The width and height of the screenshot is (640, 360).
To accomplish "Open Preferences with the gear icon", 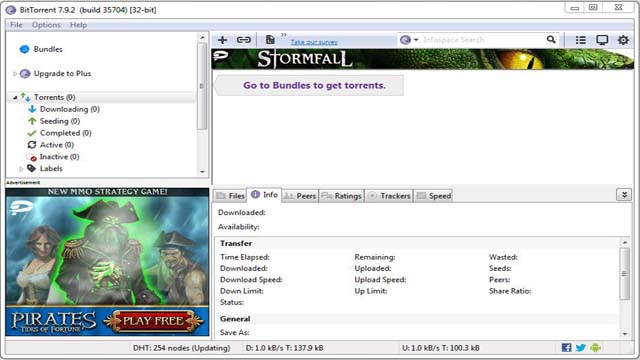I will (623, 40).
